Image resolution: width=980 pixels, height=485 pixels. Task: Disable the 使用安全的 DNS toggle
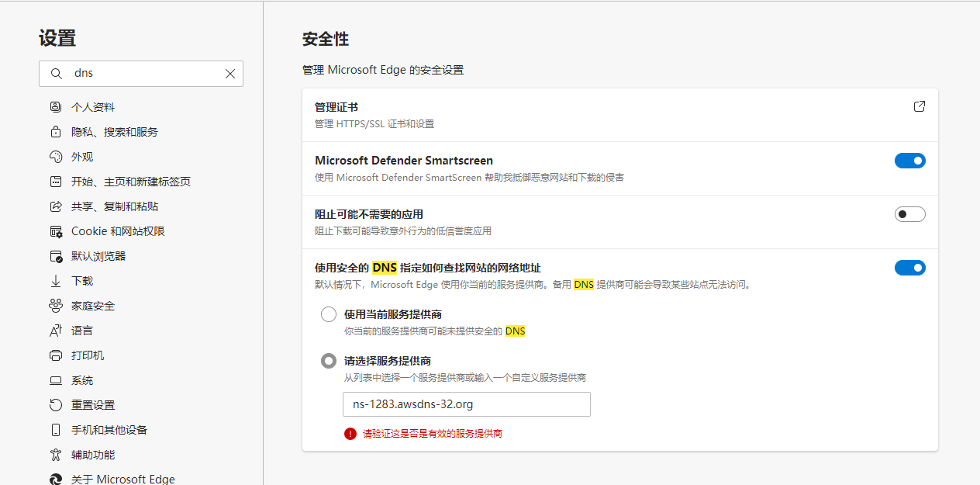click(910, 268)
